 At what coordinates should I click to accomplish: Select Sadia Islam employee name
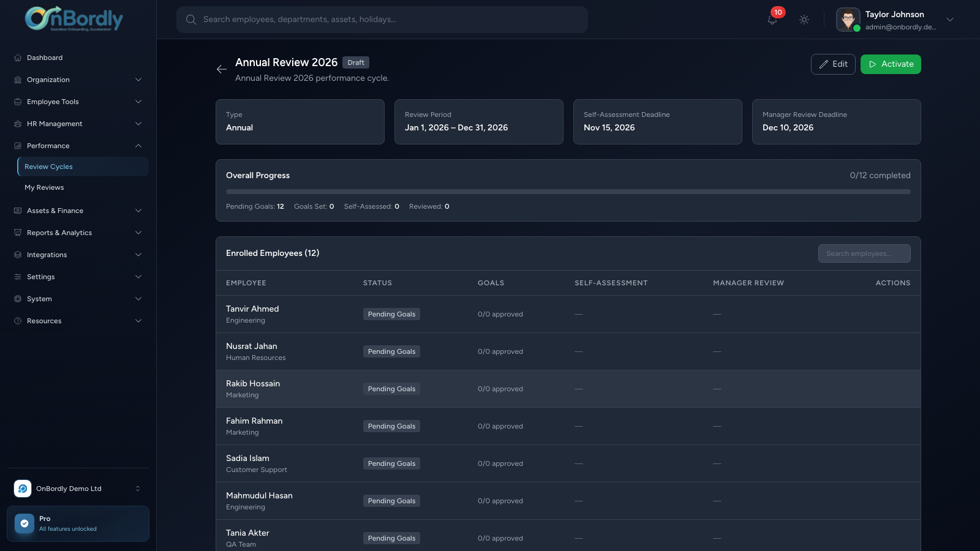[x=247, y=458]
